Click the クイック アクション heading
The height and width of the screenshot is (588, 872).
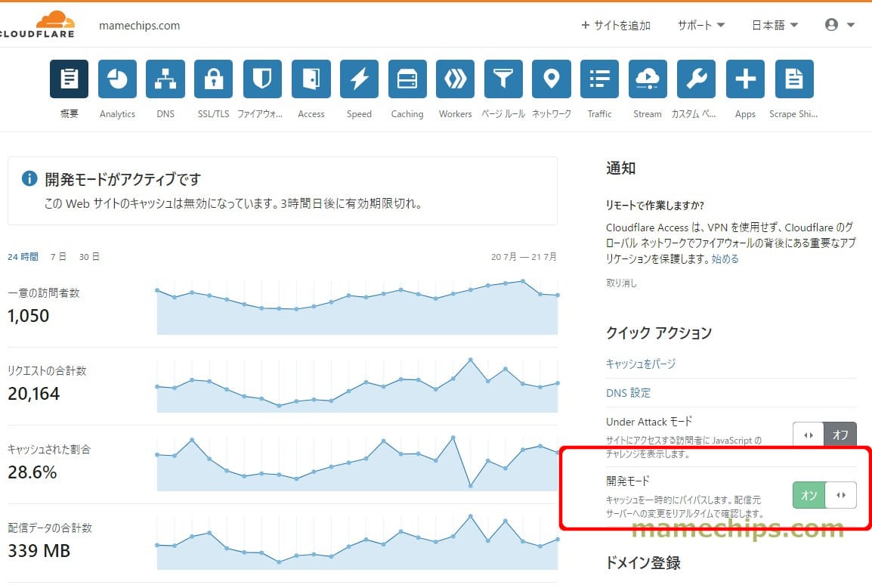(659, 333)
